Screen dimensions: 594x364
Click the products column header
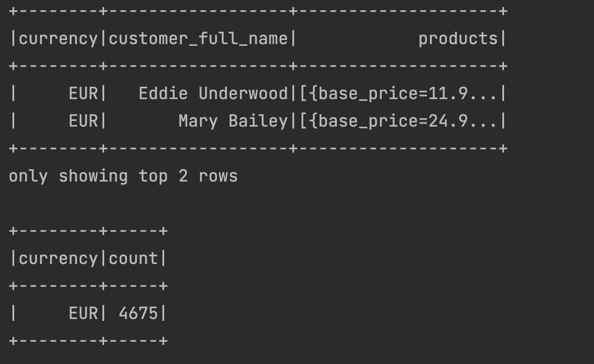pos(458,39)
